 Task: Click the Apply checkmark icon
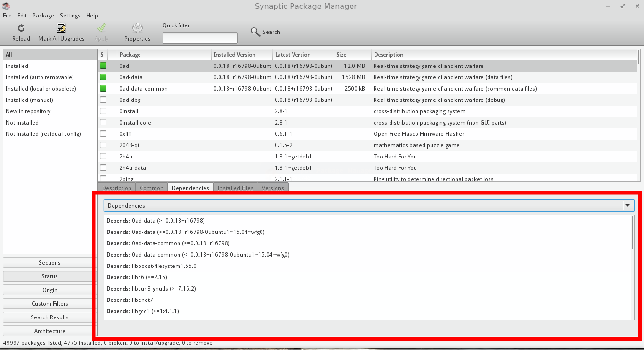101,28
